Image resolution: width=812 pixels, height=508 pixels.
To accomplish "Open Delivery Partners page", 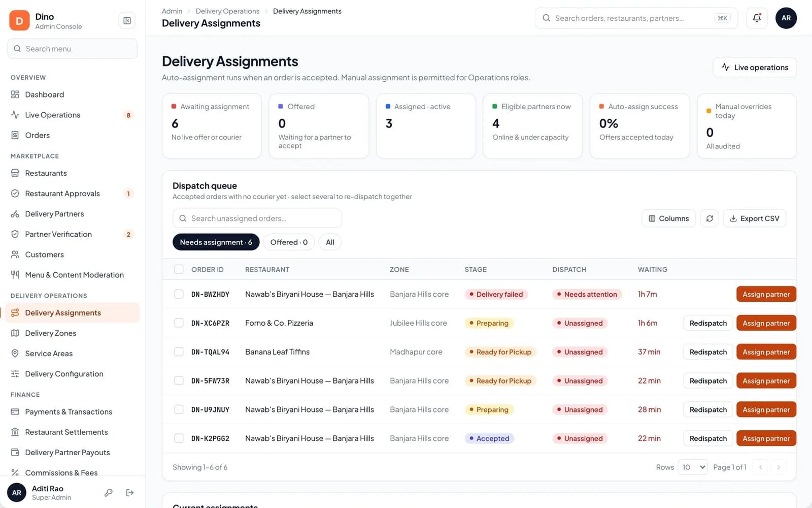I will tap(72, 214).
